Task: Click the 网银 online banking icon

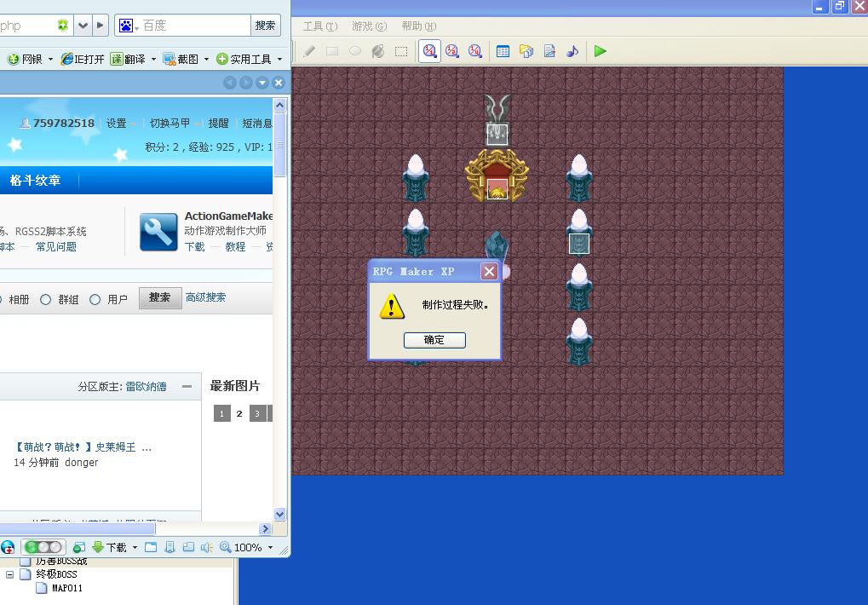Action: click(14, 60)
